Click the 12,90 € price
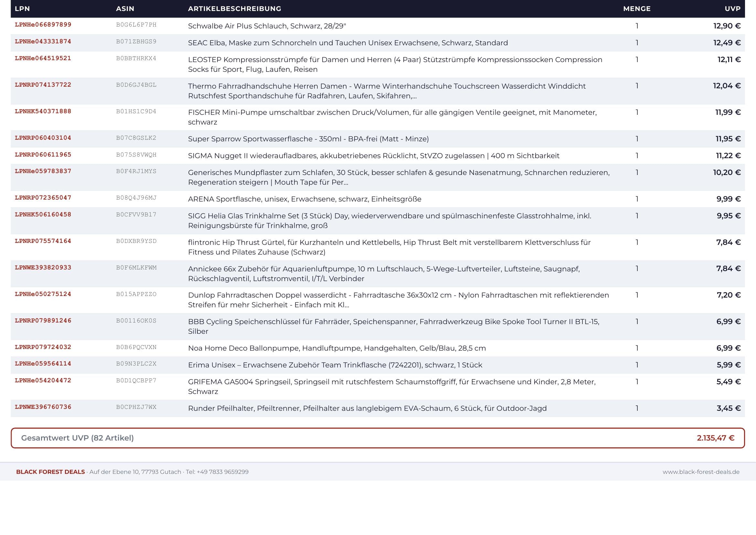Viewport: 756px width, 535px height. pyautogui.click(x=727, y=26)
